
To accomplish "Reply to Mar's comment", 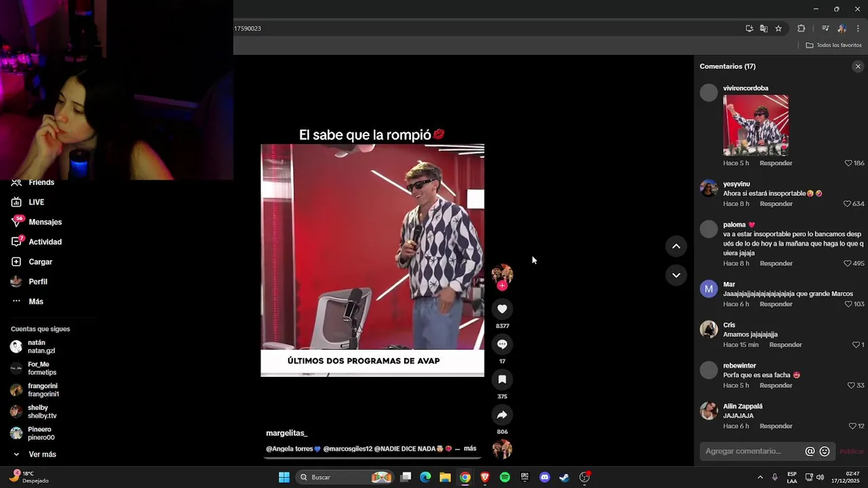I will (776, 304).
